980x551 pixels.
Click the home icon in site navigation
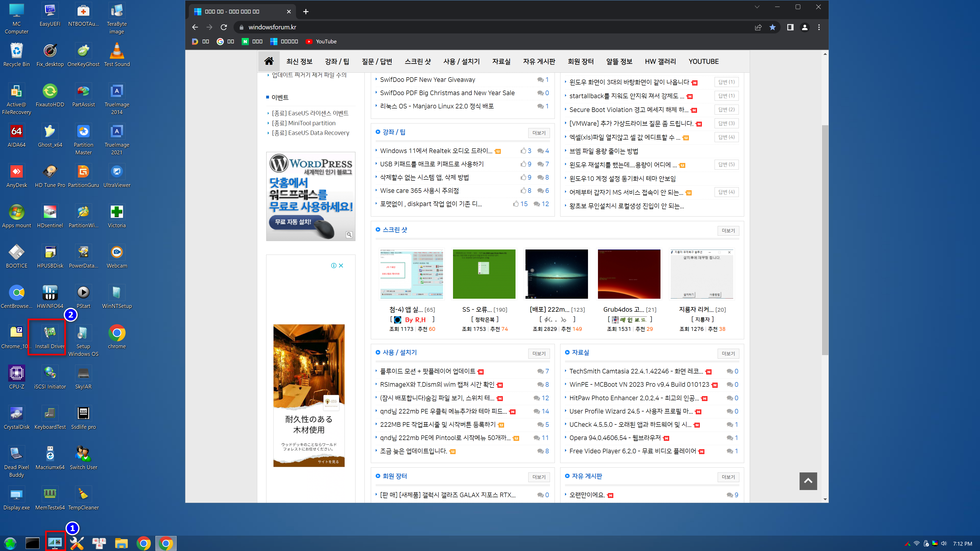(x=269, y=61)
